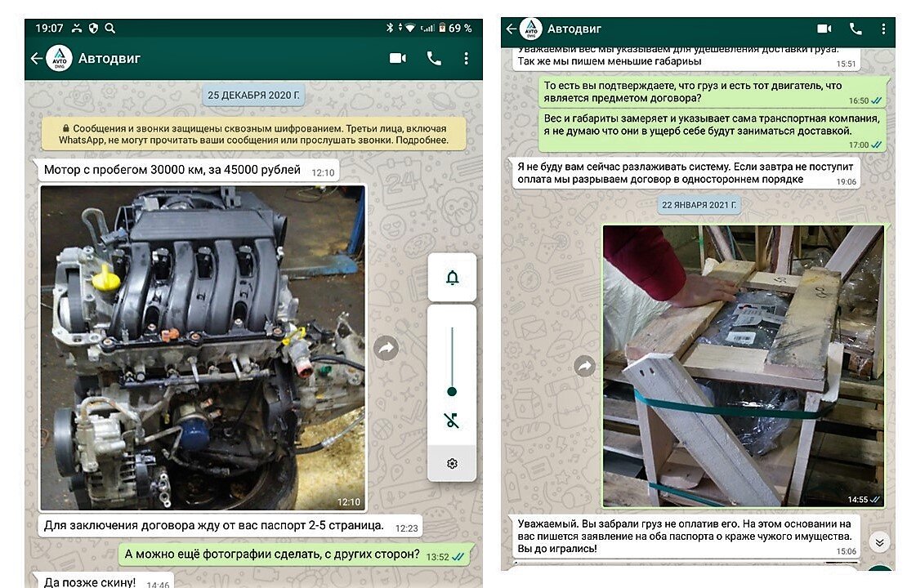Tap the shield icon in status bar
The width and height of the screenshot is (907, 588).
click(x=93, y=28)
